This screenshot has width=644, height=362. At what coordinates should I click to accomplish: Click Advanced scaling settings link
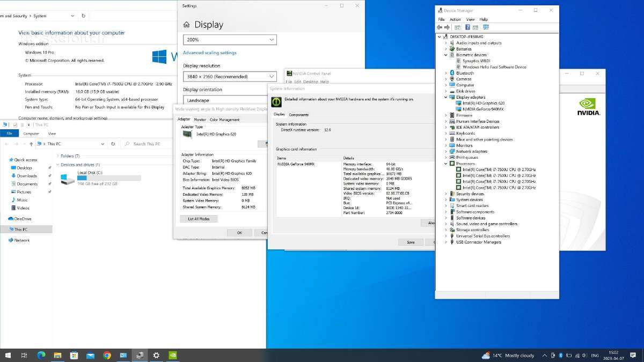click(x=210, y=53)
